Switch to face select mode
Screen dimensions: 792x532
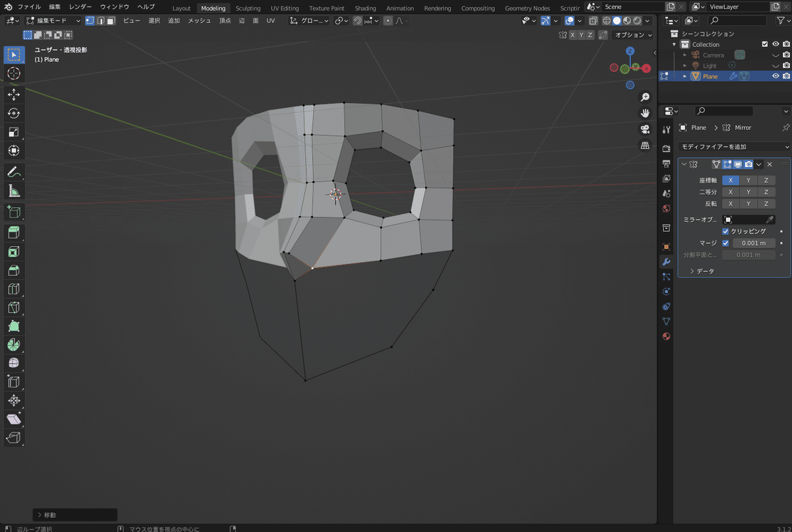pos(111,20)
